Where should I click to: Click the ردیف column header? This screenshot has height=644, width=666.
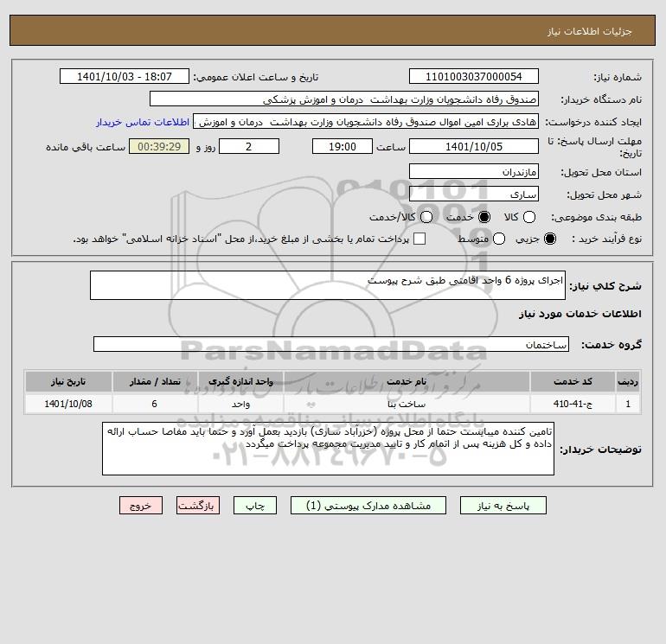[x=628, y=381]
